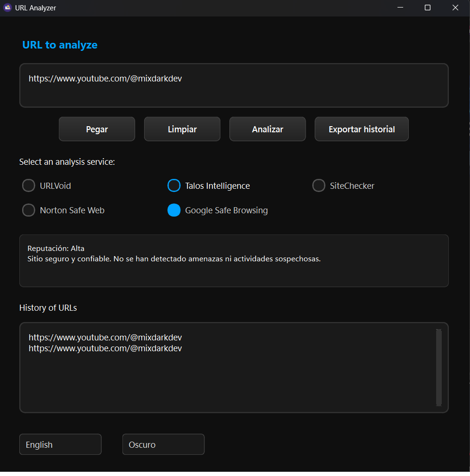Open the English language dropdown

pyautogui.click(x=60, y=444)
